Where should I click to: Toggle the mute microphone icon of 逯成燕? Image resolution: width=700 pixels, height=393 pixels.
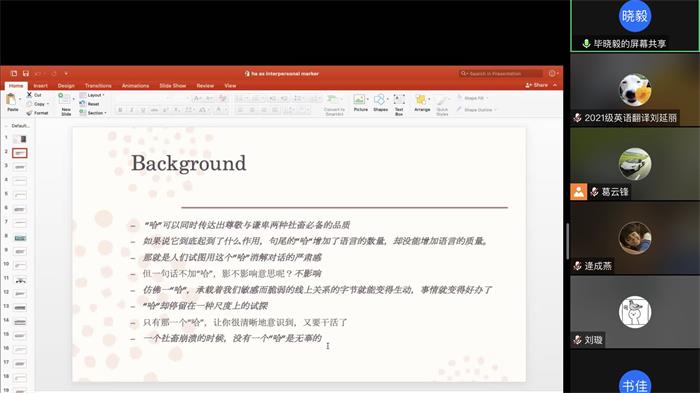click(x=577, y=266)
